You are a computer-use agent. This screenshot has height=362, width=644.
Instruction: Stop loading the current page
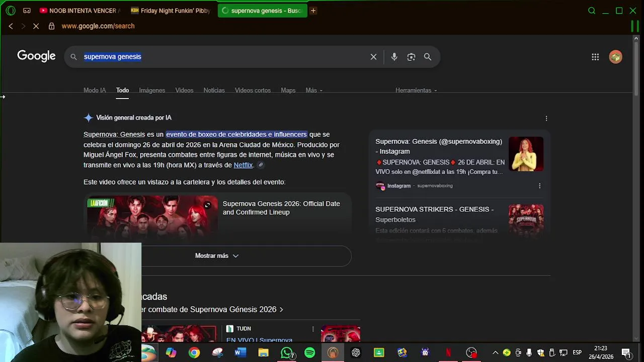click(x=36, y=26)
